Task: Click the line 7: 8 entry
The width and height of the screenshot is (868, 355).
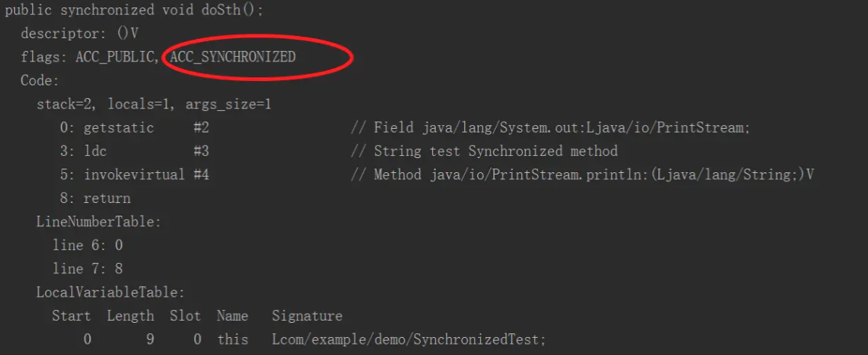Action: [87, 268]
